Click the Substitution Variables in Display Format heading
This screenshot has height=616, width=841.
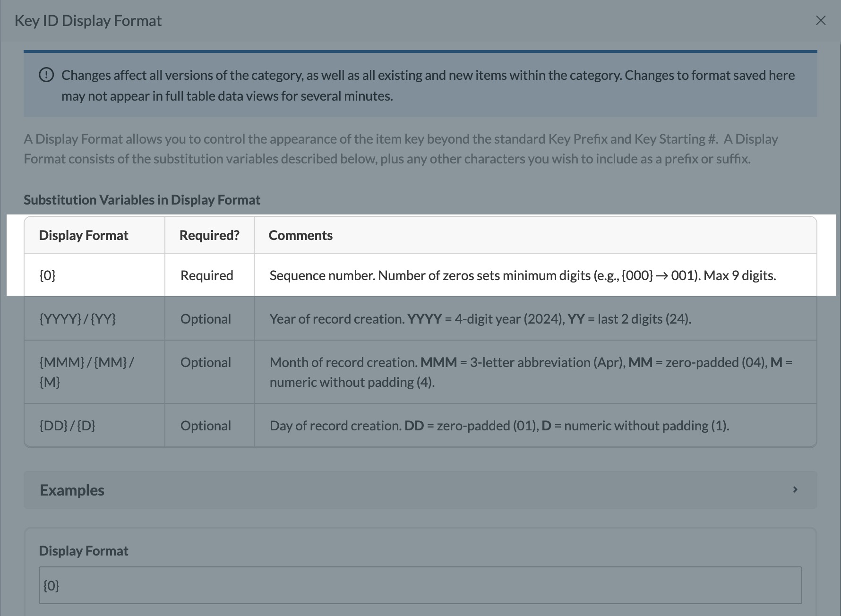point(142,200)
